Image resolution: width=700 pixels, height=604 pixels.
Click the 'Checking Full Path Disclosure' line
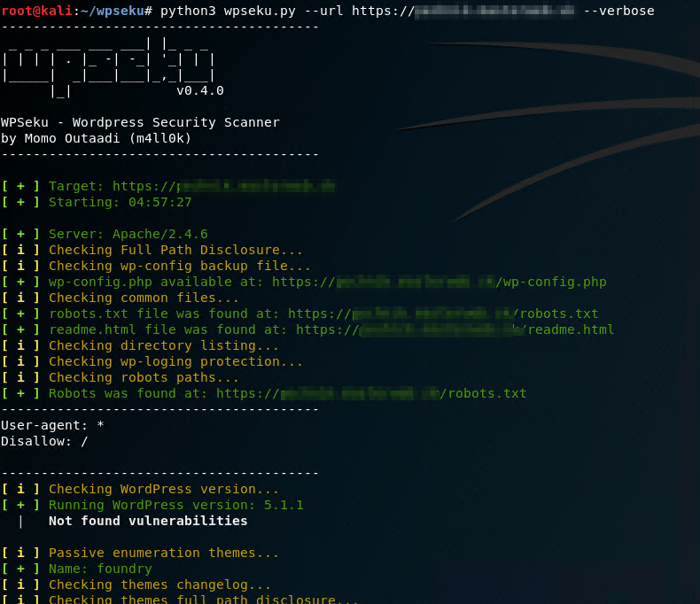[175, 250]
